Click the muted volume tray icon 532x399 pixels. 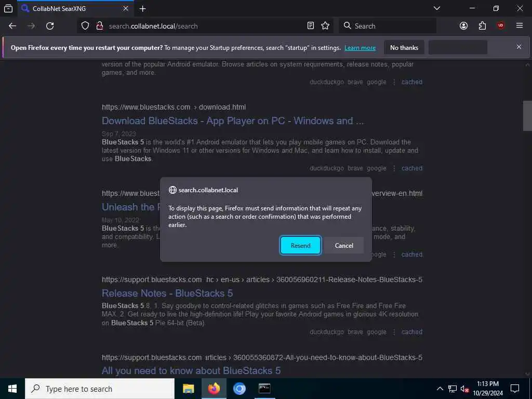464,389
